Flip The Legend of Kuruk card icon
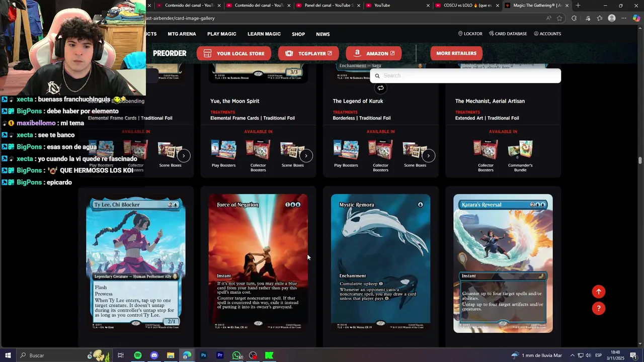 tap(380, 88)
